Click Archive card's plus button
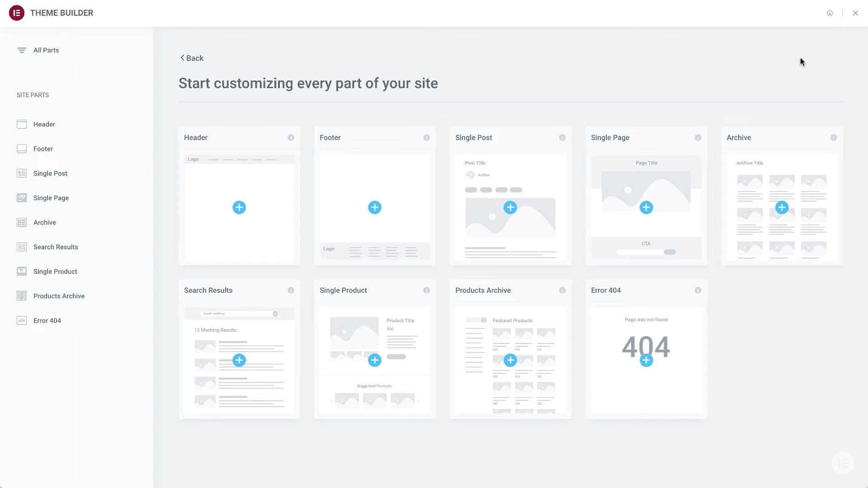Screen dimensions: 868x488 coord(782,207)
